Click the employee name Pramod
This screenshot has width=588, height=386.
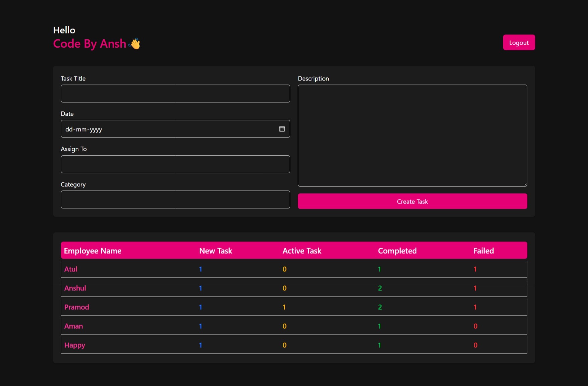coord(77,307)
